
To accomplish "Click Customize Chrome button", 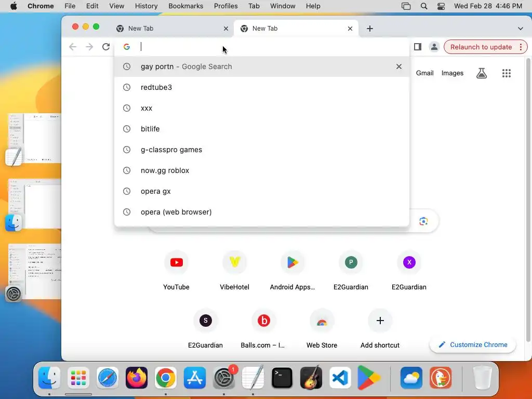I will pos(473,345).
